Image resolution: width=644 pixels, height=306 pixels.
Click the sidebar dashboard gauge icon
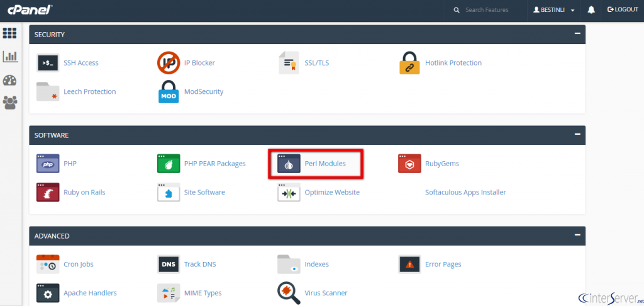click(10, 80)
